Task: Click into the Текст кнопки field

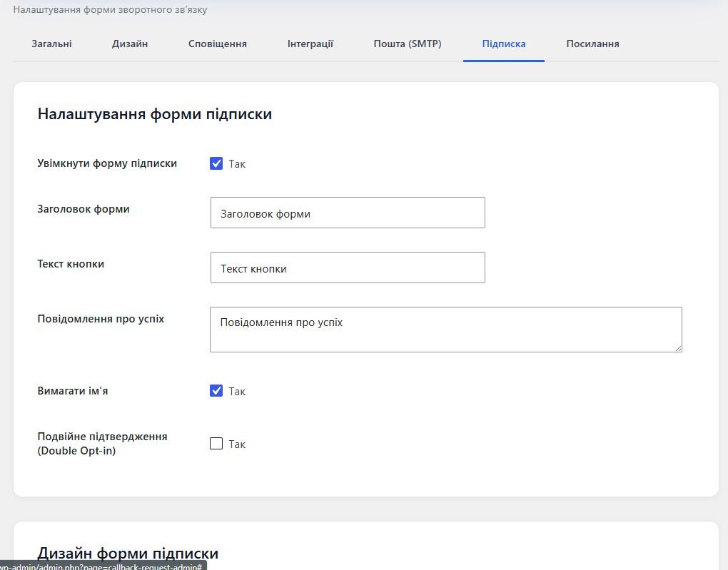Action: click(348, 268)
